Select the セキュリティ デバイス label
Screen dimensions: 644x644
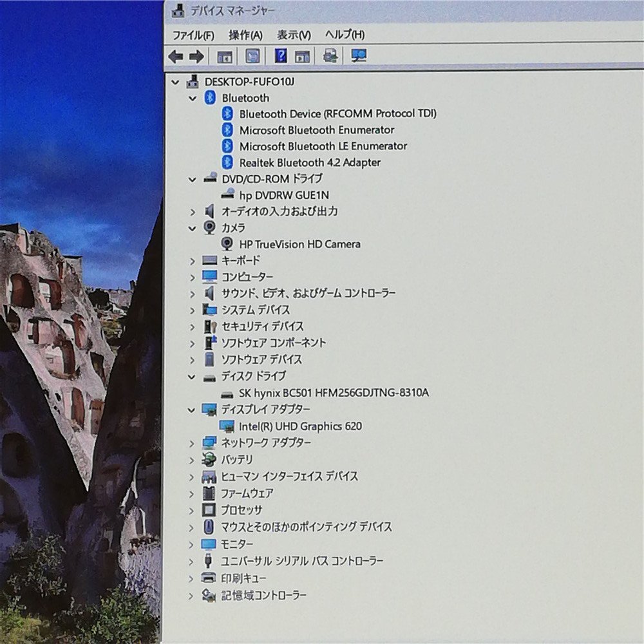[x=263, y=327]
